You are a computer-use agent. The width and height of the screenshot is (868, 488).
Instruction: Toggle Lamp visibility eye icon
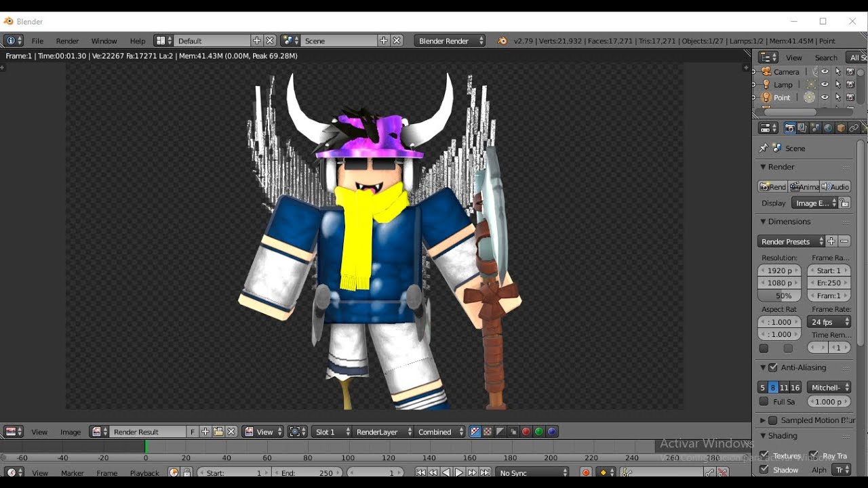[825, 85]
